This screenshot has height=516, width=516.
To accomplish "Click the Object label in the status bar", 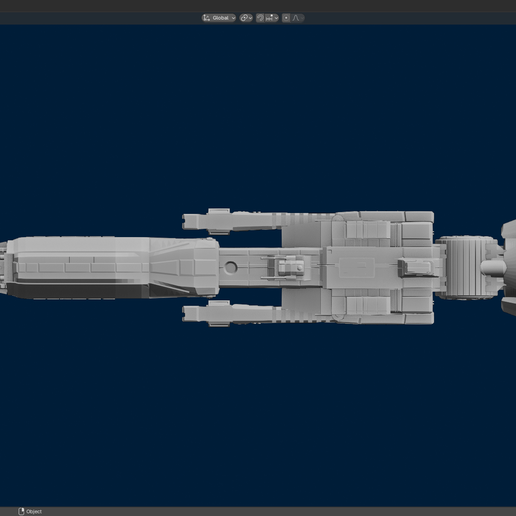I will [34, 511].
